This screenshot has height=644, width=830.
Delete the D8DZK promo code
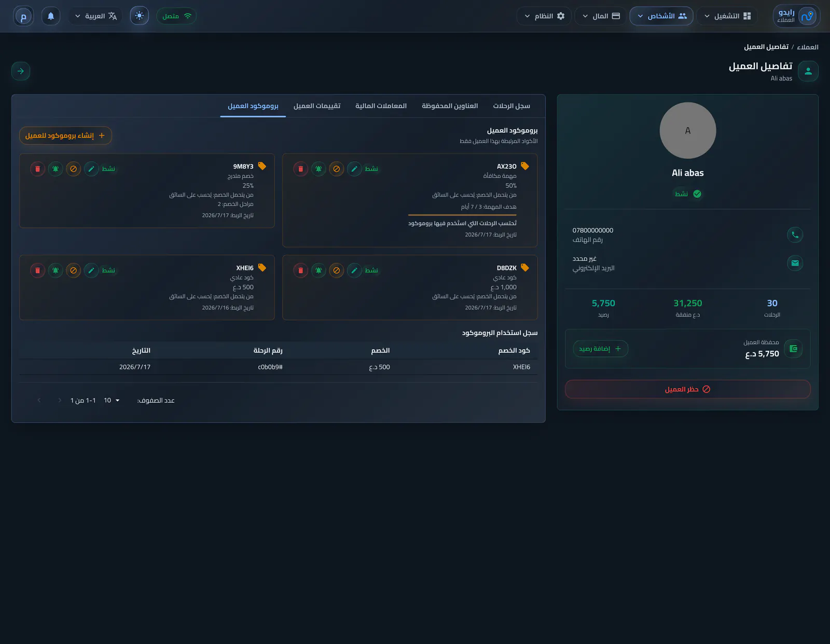[301, 270]
